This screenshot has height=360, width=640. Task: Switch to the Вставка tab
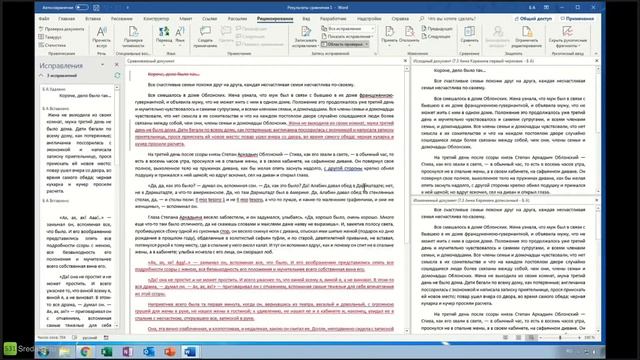coord(93,19)
